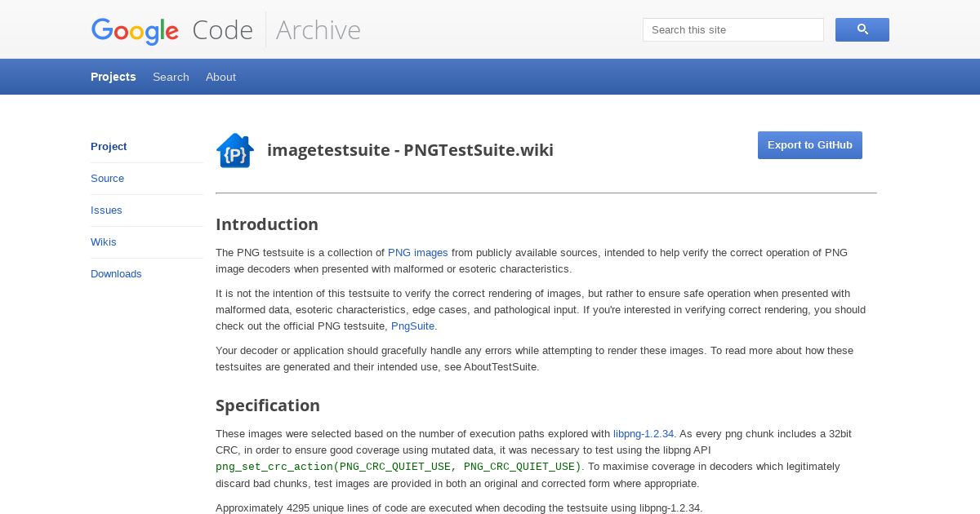
Task: Select Source in the sidebar
Action: [x=107, y=179]
